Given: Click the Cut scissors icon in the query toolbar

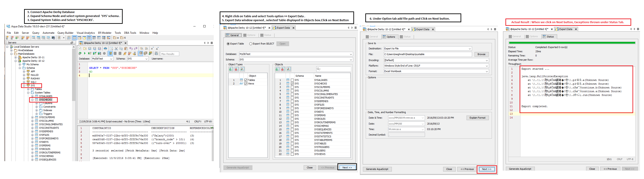Looking at the screenshot, I should tap(116, 49).
